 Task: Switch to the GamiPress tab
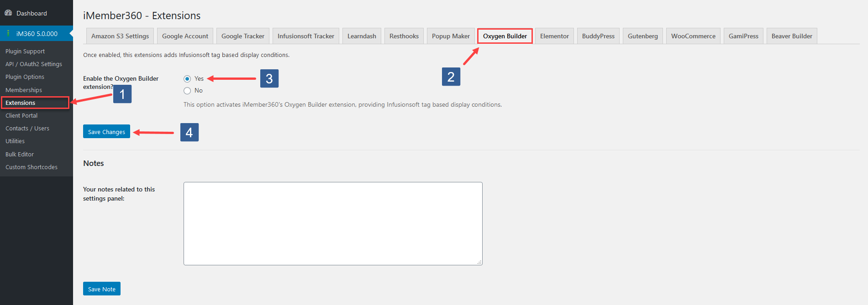click(743, 36)
